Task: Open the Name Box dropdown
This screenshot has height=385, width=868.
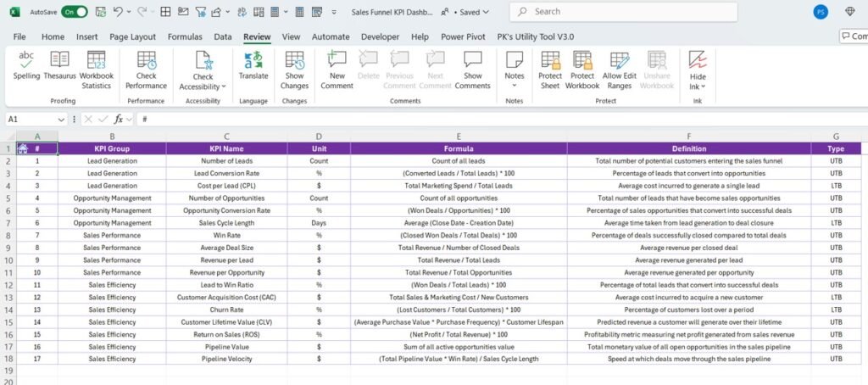Action: click(61, 119)
